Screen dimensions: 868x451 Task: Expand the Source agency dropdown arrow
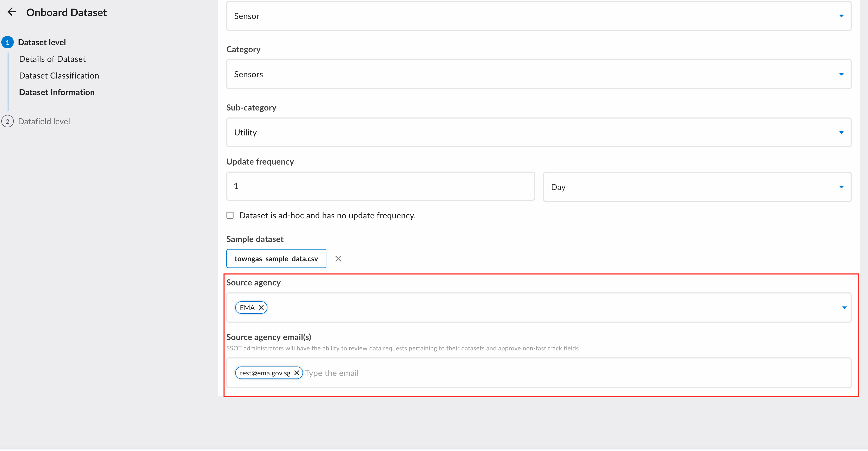(844, 308)
